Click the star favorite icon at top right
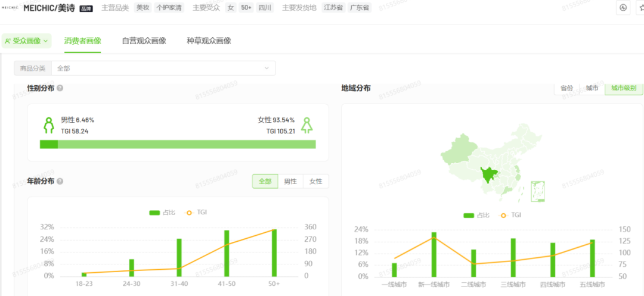This screenshot has height=296, width=644. (641, 8)
